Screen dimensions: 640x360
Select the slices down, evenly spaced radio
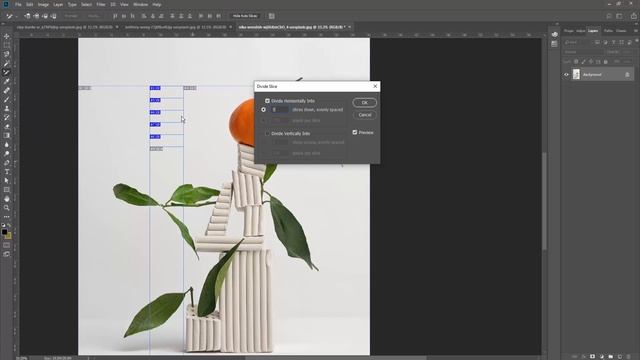tap(263, 110)
